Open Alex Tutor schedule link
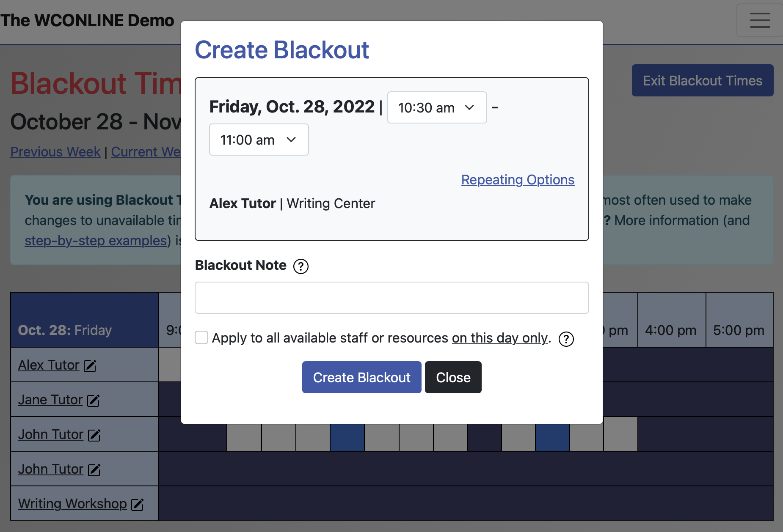783x532 pixels. (x=49, y=365)
